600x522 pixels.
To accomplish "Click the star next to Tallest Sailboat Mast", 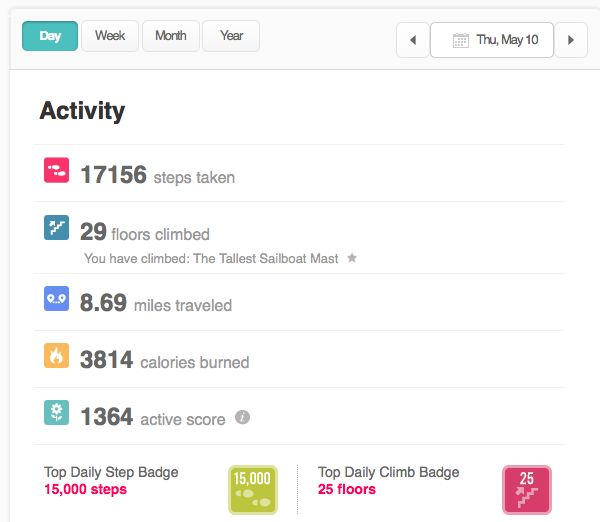I will coord(352,258).
